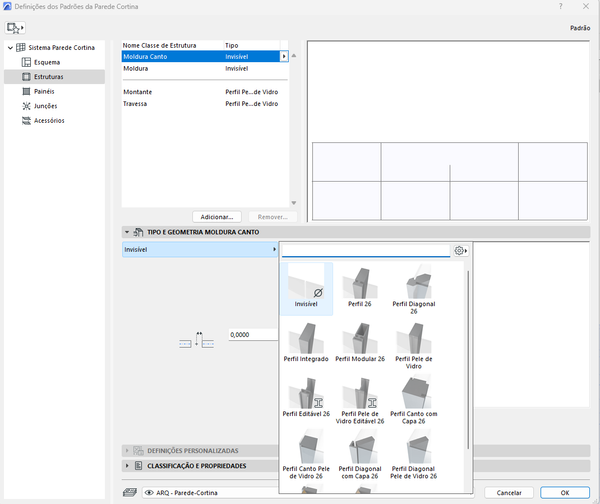
Task: Open the Acessórios settings page
Action: tap(49, 121)
